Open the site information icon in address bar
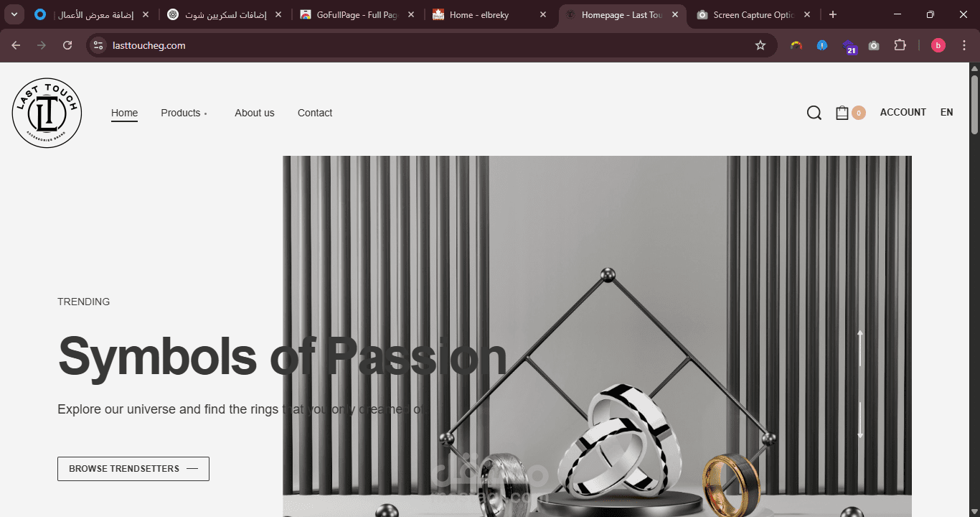Image resolution: width=980 pixels, height=517 pixels. pyautogui.click(x=98, y=45)
